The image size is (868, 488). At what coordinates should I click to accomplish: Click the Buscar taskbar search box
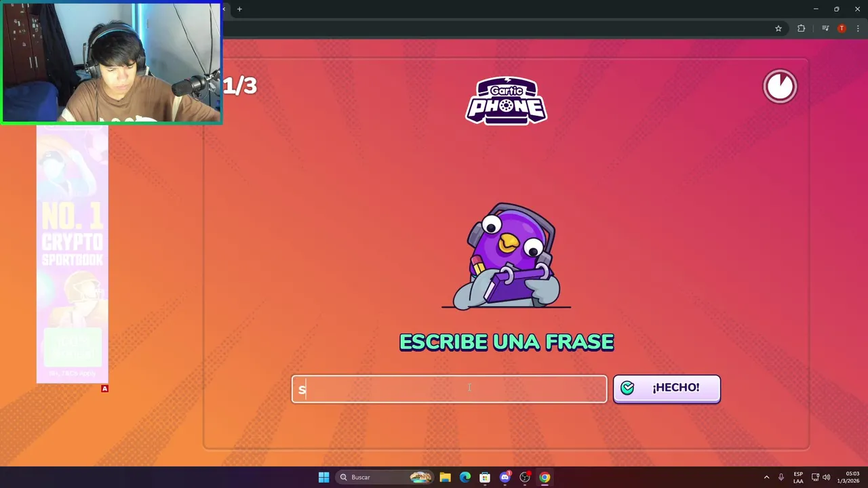384,477
